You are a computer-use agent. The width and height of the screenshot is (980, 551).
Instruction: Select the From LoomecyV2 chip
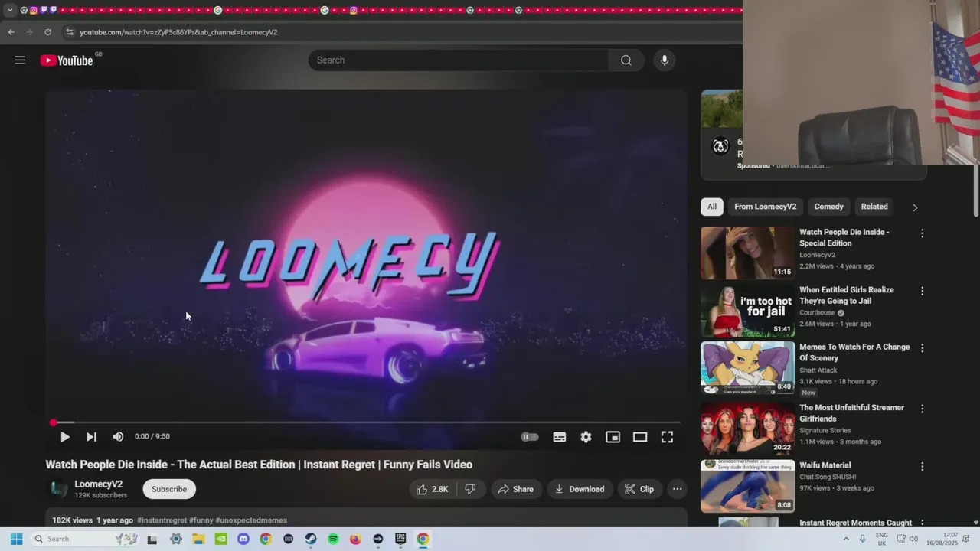click(765, 207)
